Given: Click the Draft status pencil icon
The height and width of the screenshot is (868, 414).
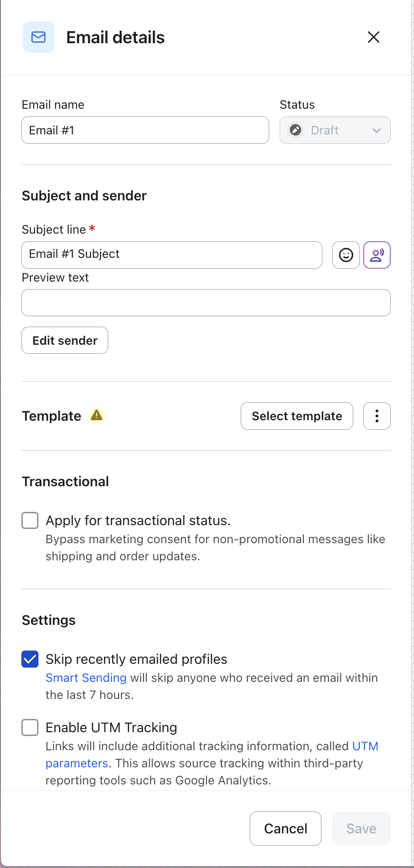Looking at the screenshot, I should pyautogui.click(x=296, y=130).
